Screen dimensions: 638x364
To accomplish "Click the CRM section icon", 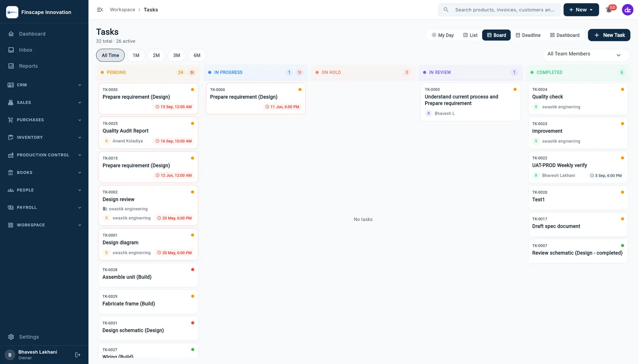I will (11, 85).
